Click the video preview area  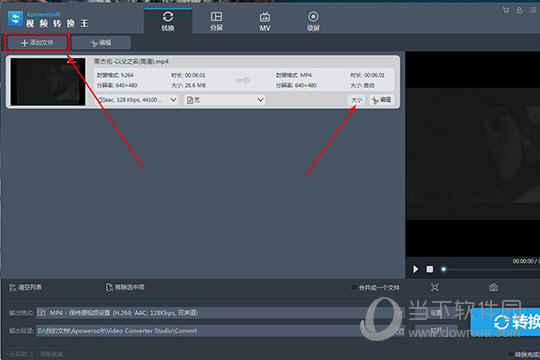472,154
